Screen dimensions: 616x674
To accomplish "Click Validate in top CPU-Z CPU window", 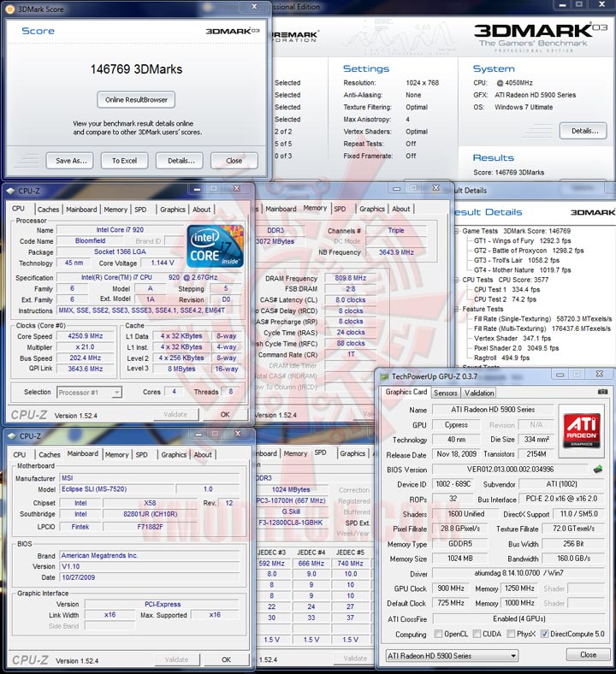I will point(175,414).
